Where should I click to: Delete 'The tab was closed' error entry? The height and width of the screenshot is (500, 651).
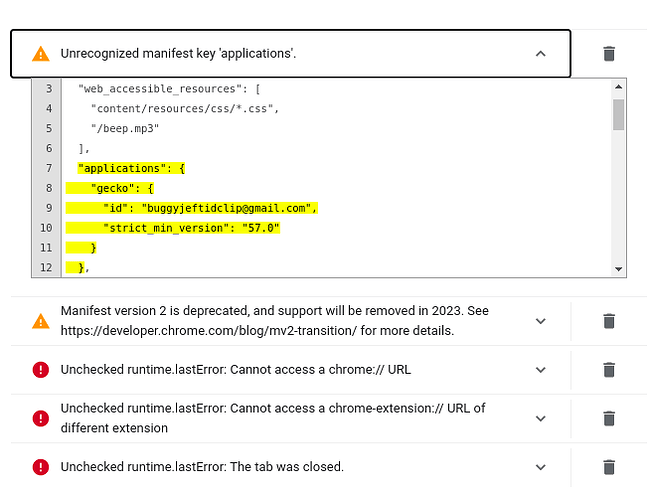(x=609, y=467)
